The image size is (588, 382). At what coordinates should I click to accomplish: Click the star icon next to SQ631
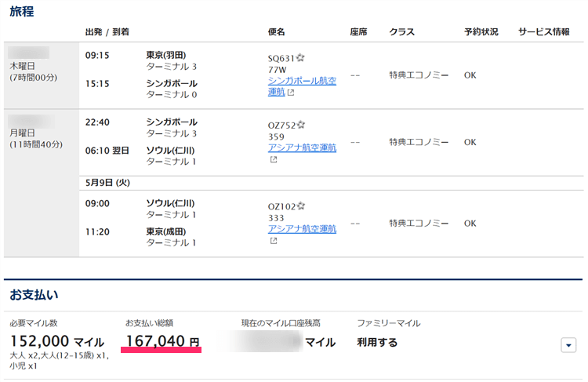tap(300, 58)
